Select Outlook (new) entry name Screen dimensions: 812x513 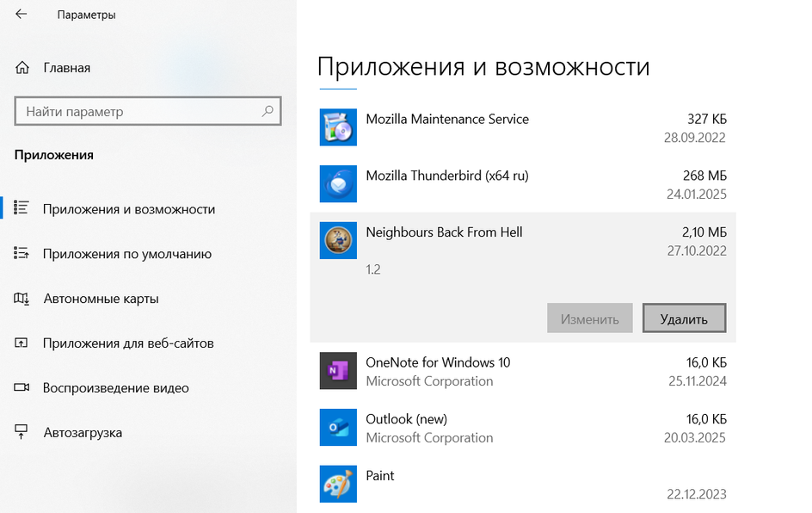click(407, 418)
